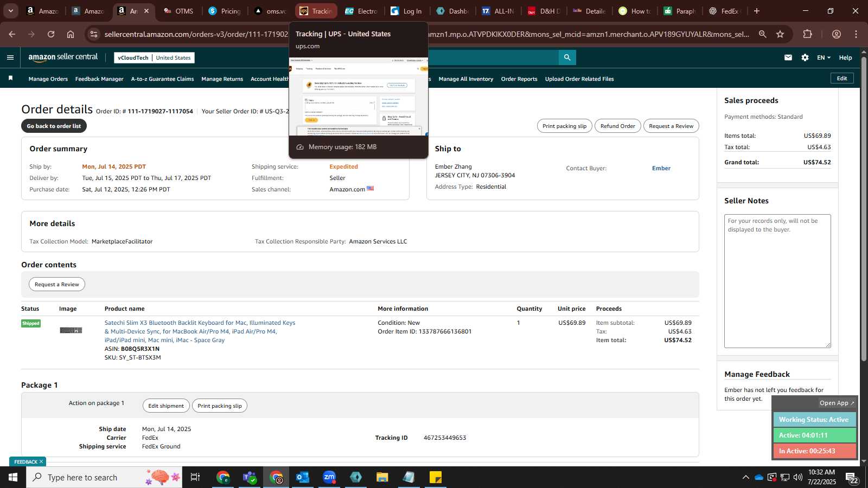The image size is (868, 488).
Task: Open Microsoft Teams on taskbar
Action: pyautogui.click(x=250, y=477)
